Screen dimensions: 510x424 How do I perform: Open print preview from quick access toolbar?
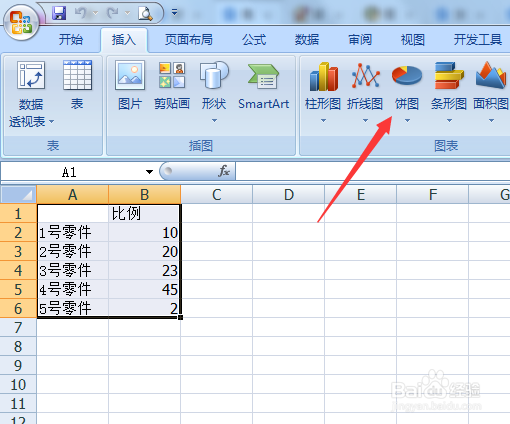click(x=145, y=14)
